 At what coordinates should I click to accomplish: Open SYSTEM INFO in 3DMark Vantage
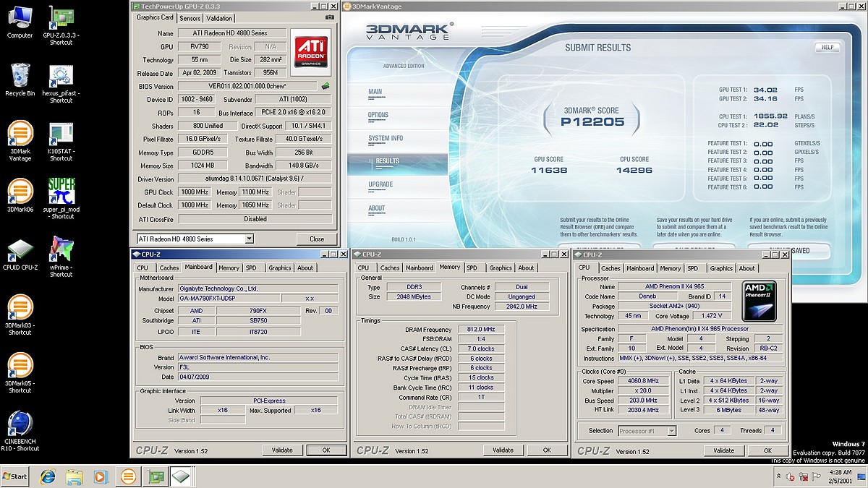[x=386, y=138]
